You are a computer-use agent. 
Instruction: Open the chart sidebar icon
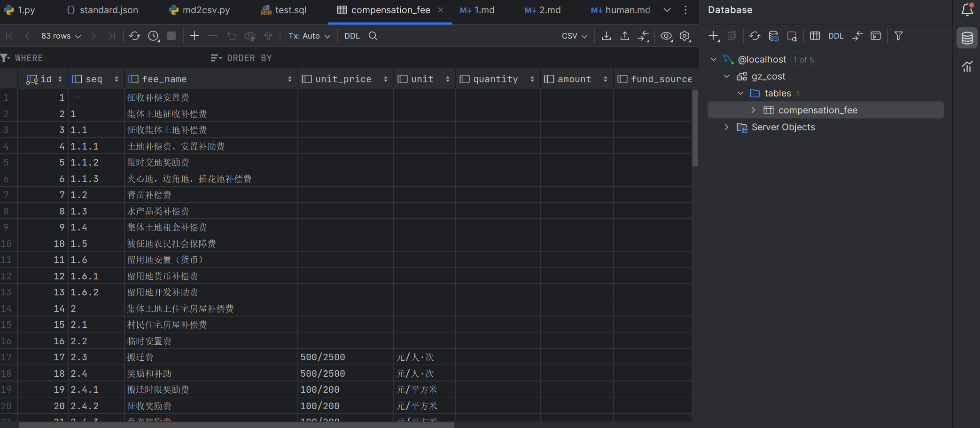pos(967,67)
